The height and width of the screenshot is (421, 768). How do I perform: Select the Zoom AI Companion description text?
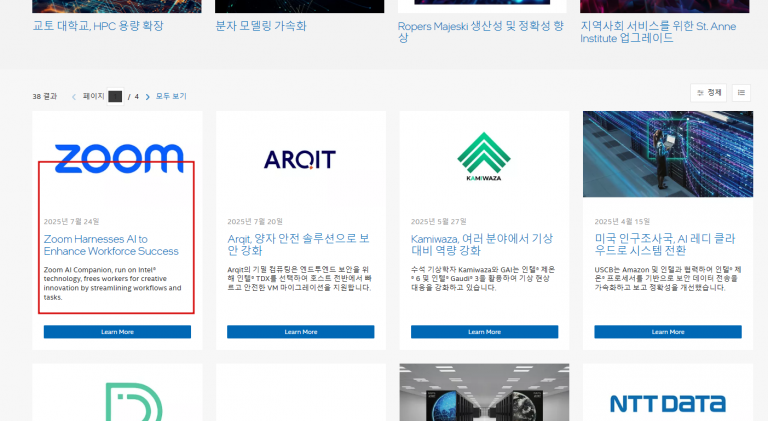point(112,283)
